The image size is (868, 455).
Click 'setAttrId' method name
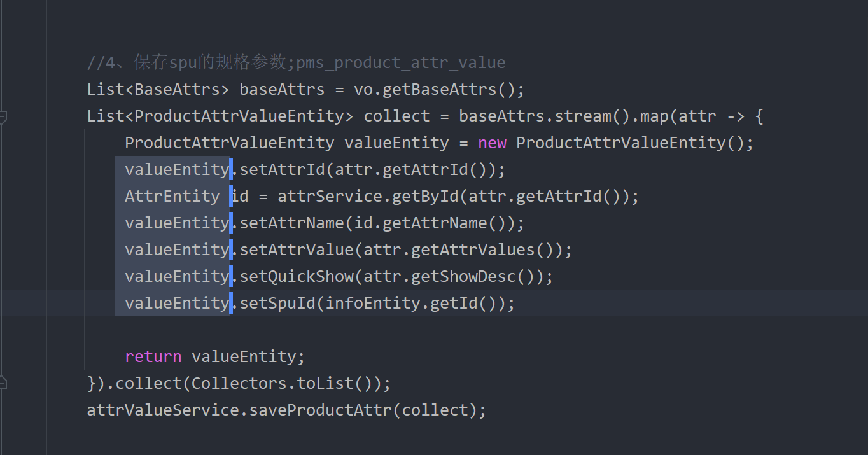tap(283, 169)
